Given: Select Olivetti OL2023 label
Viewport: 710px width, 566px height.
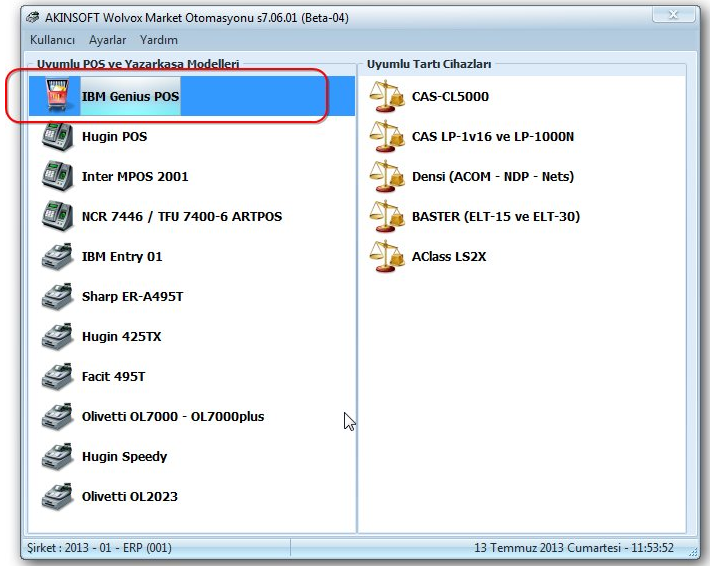Looking at the screenshot, I should [130, 496].
